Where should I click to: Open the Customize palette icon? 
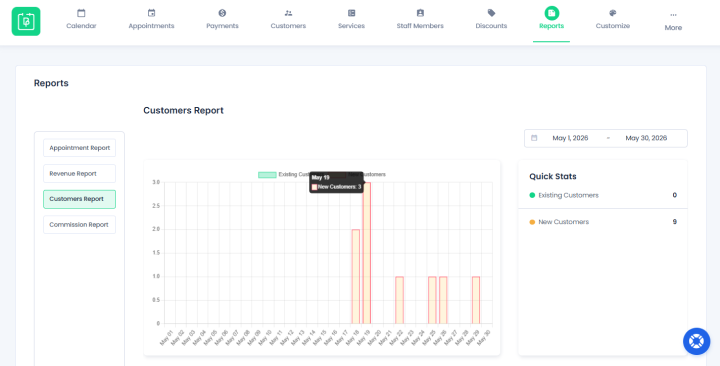coord(613,13)
